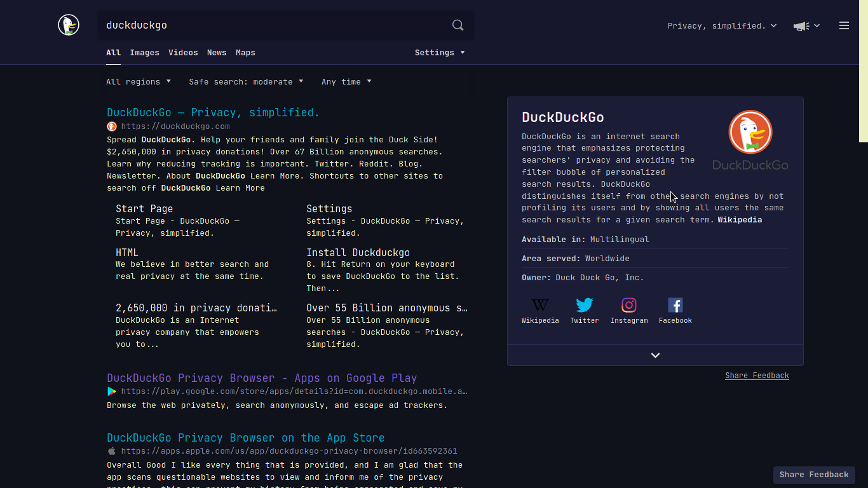Open the Settings dropdown

coord(440,53)
